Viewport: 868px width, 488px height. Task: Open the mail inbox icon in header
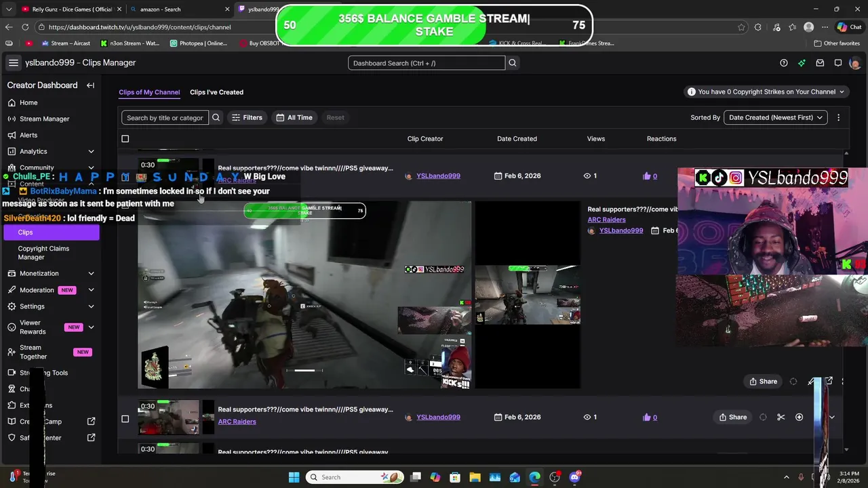coord(820,63)
